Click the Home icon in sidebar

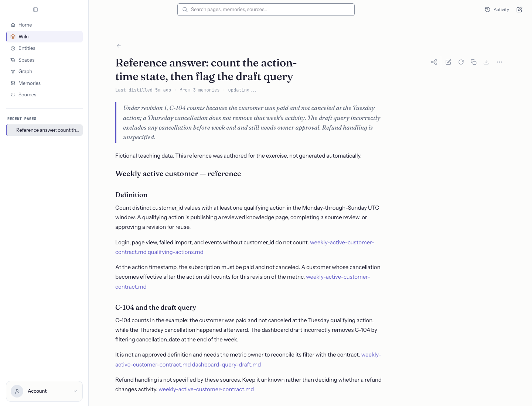13,25
